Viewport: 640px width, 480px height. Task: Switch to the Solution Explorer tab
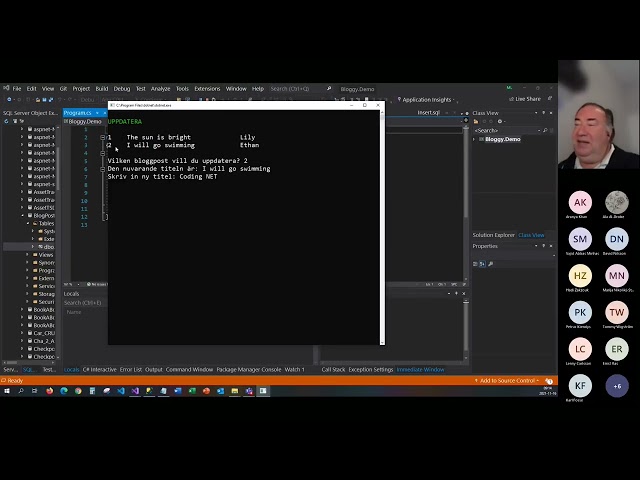pyautogui.click(x=494, y=235)
